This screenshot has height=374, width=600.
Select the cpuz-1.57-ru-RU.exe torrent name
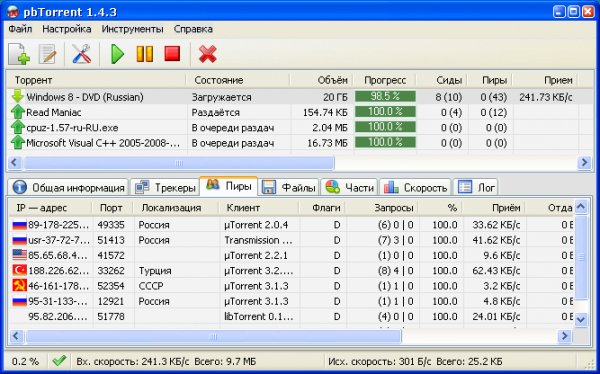72,127
